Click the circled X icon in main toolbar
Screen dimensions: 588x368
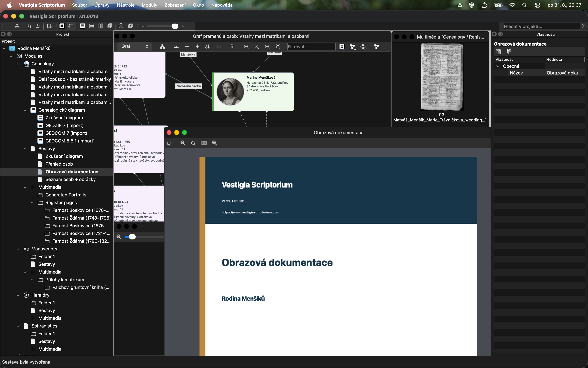pyautogui.click(x=121, y=26)
